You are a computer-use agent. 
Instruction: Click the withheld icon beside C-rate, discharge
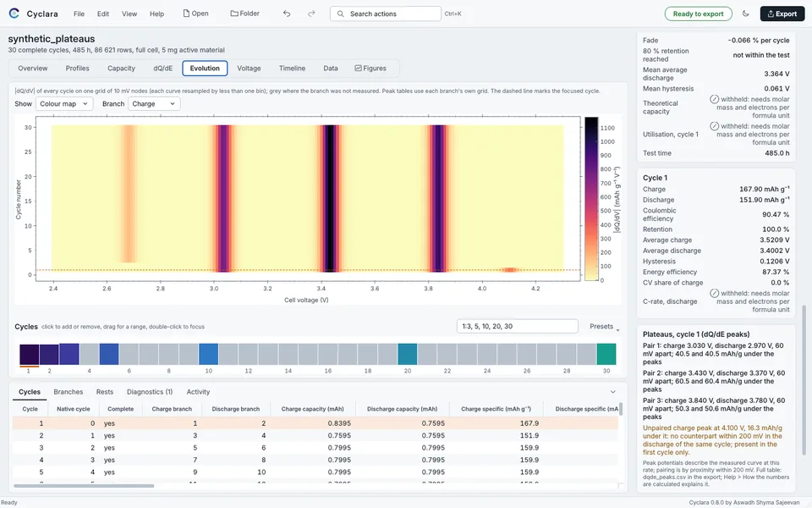(x=714, y=294)
